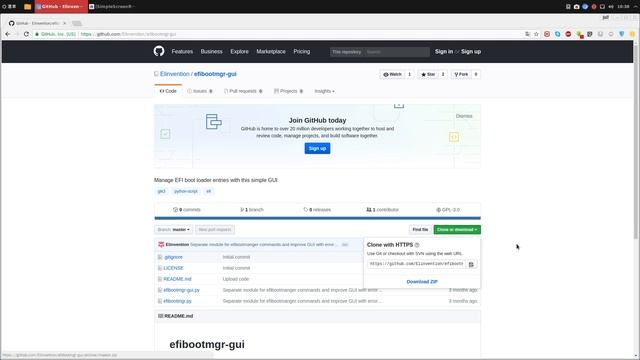Open the Branch master dropdown
This screenshot has width=640, height=360.
pyautogui.click(x=173, y=230)
